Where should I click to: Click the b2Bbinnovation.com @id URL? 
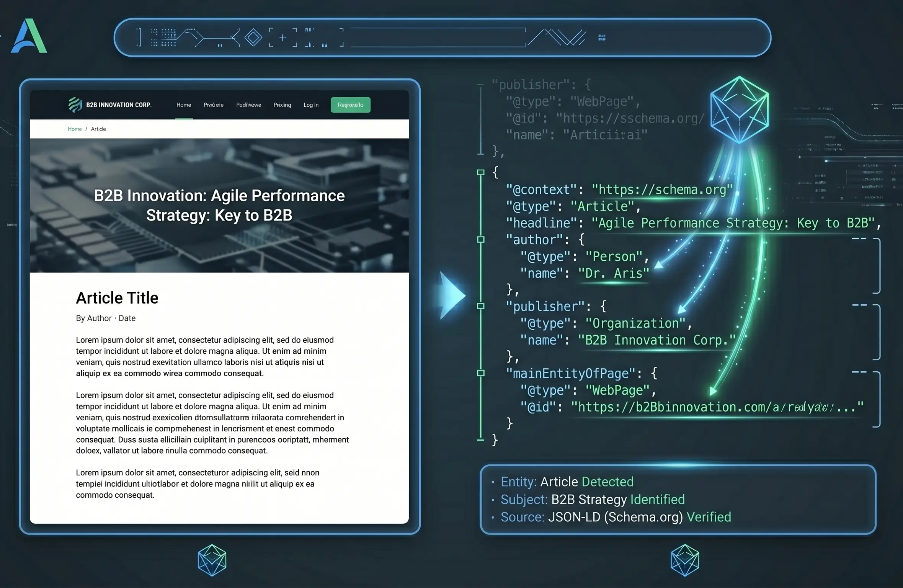click(717, 407)
